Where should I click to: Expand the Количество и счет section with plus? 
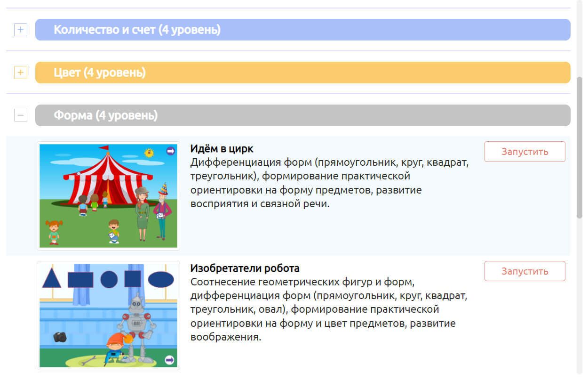[21, 30]
